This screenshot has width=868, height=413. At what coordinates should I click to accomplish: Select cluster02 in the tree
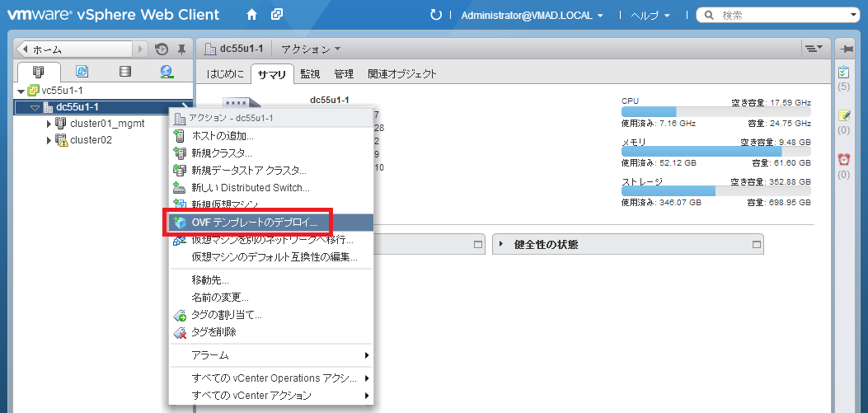91,140
